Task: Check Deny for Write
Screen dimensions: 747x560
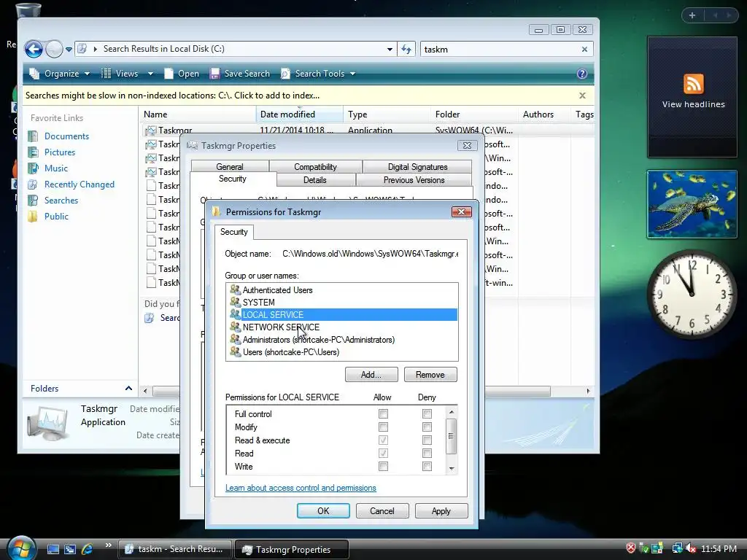Action: pyautogui.click(x=427, y=467)
